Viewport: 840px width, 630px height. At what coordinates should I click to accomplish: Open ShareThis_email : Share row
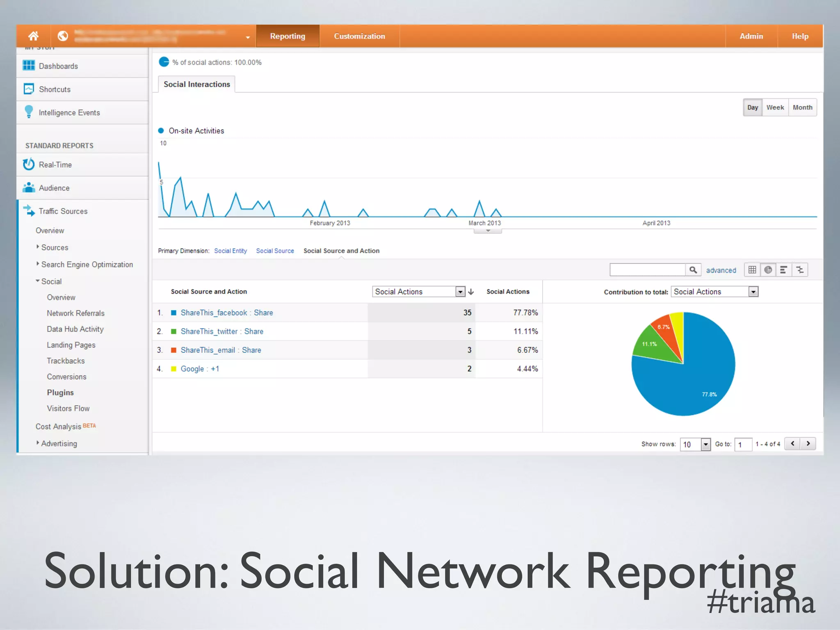(x=221, y=350)
